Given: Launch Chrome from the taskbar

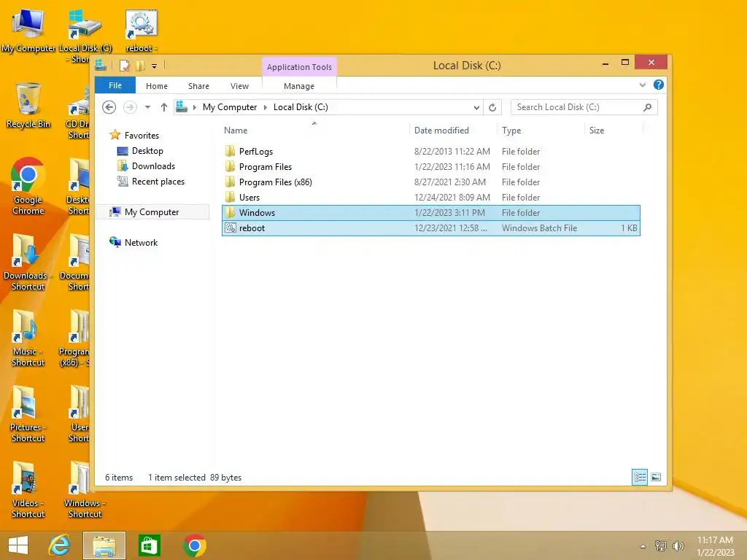Looking at the screenshot, I should 194,545.
